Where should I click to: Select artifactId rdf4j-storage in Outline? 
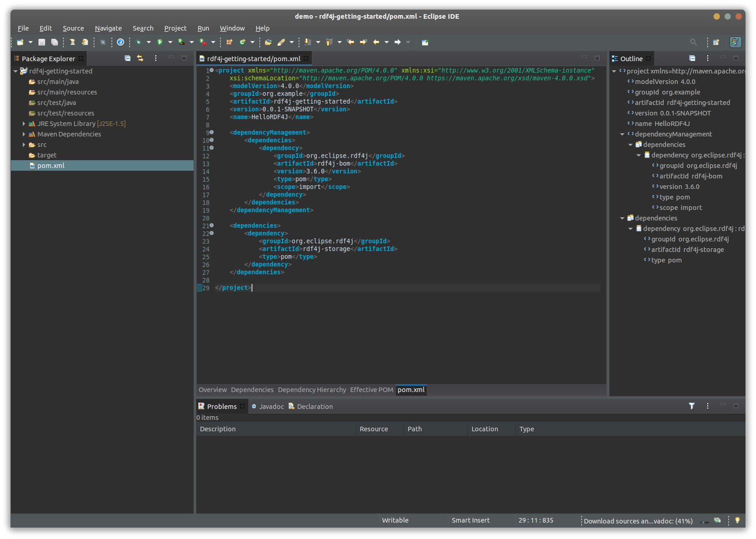point(688,250)
